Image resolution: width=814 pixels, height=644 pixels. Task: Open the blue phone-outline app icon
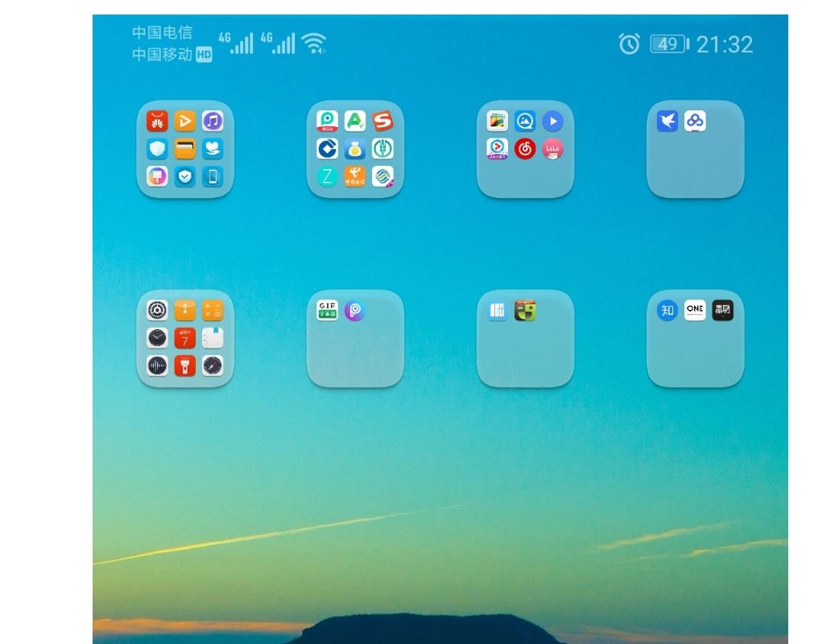tap(213, 176)
